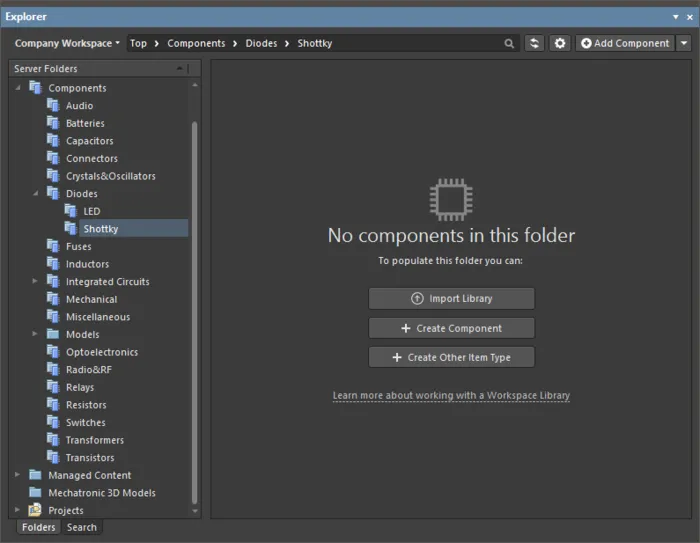This screenshot has width=700, height=543.
Task: Click the Create Component button
Action: [x=451, y=328]
